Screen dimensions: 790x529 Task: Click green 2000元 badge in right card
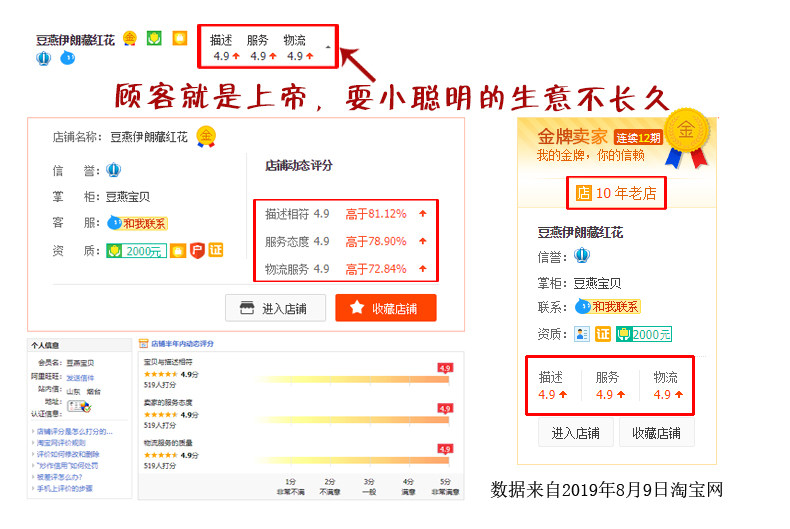point(644,334)
